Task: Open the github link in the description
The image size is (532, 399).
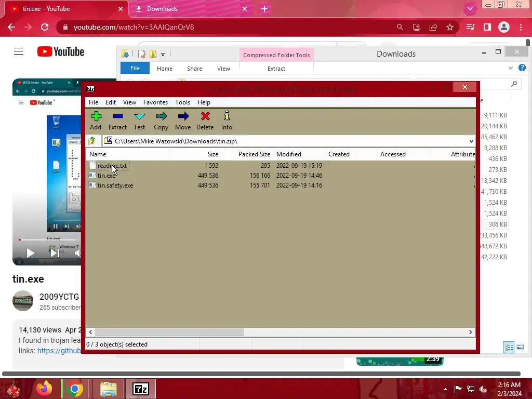Action: click(59, 351)
